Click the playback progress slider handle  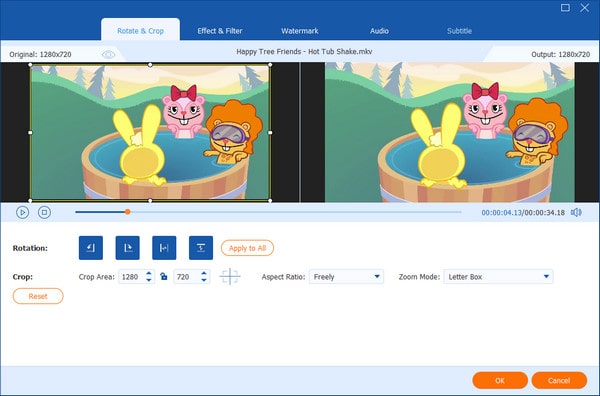[127, 212]
